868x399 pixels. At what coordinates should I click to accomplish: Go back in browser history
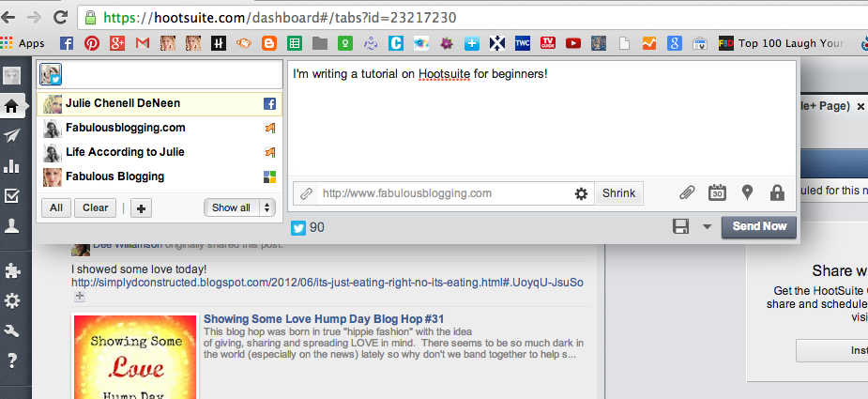[x=8, y=18]
